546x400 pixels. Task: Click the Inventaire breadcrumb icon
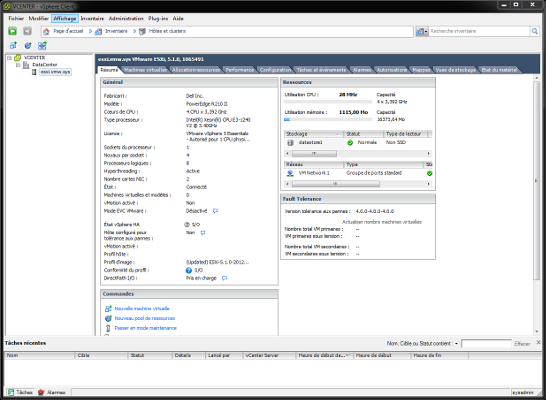pyautogui.click(x=99, y=31)
